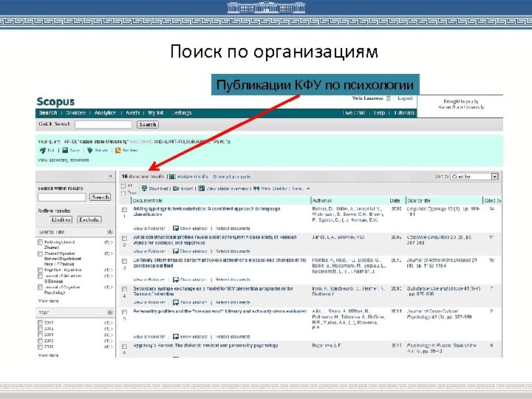Collapse the Source Title facet section
The image size is (532, 399).
[x=110, y=232]
